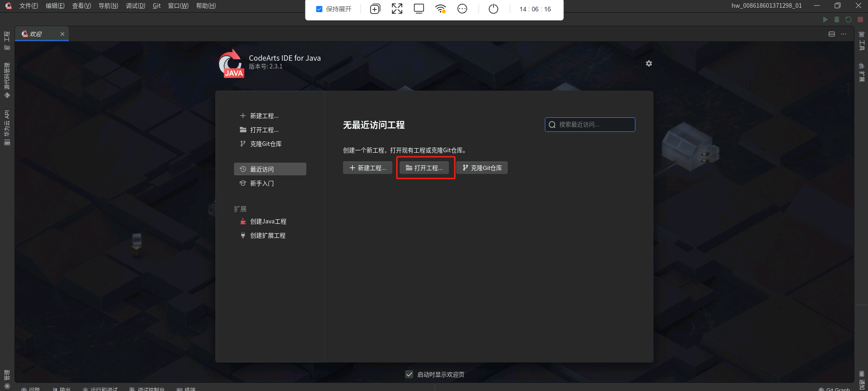The image size is (868, 391).
Task: Click the + 新建工程... button
Action: point(367,168)
